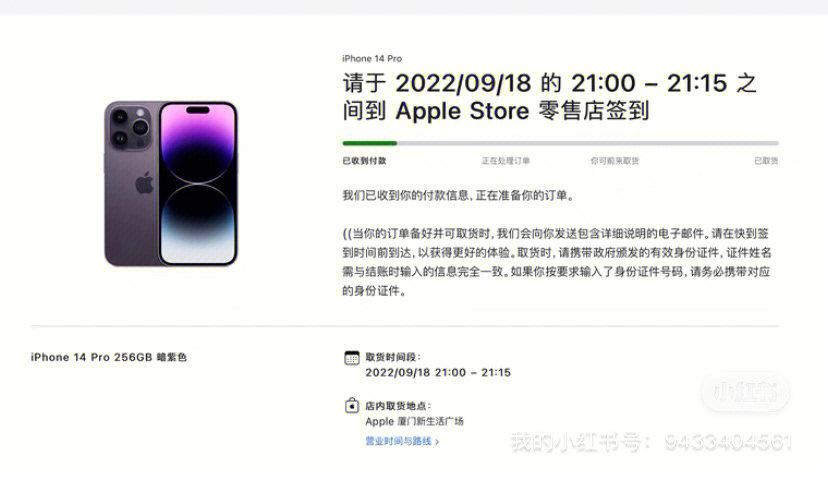Click the grey unfilled part of progress bar
This screenshot has height=479, width=828.
588,143
